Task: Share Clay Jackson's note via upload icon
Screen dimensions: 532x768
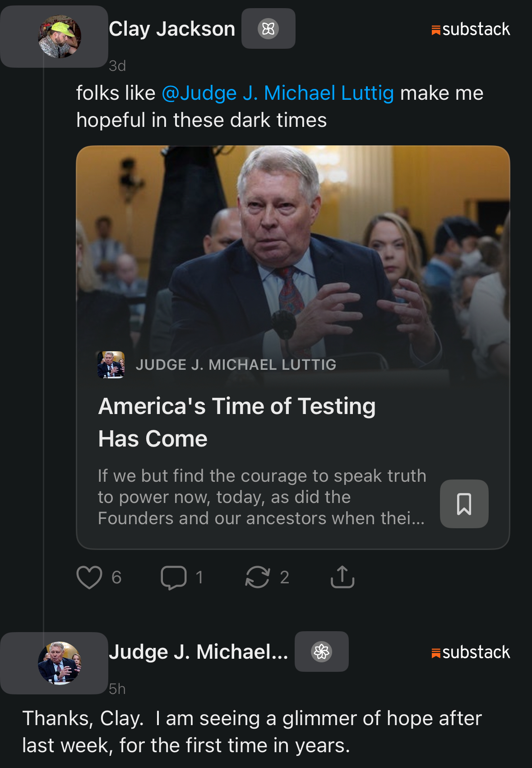Action: [x=342, y=577]
